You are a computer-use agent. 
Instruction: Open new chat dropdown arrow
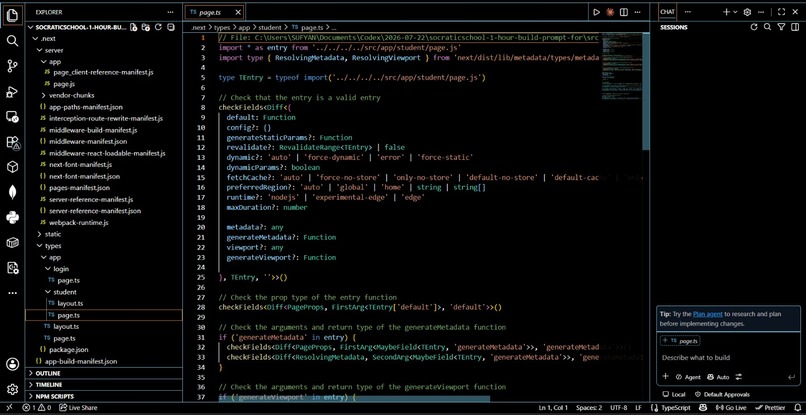(x=735, y=12)
